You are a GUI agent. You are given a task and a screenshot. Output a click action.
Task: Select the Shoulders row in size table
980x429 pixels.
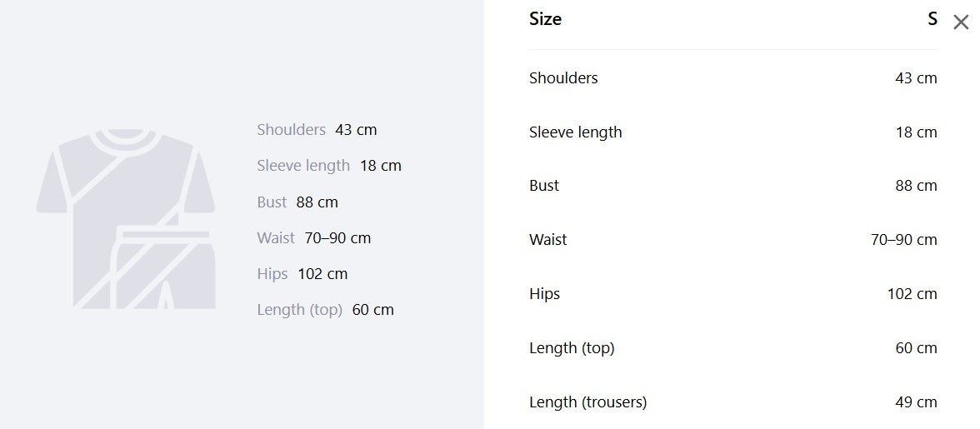(733, 78)
